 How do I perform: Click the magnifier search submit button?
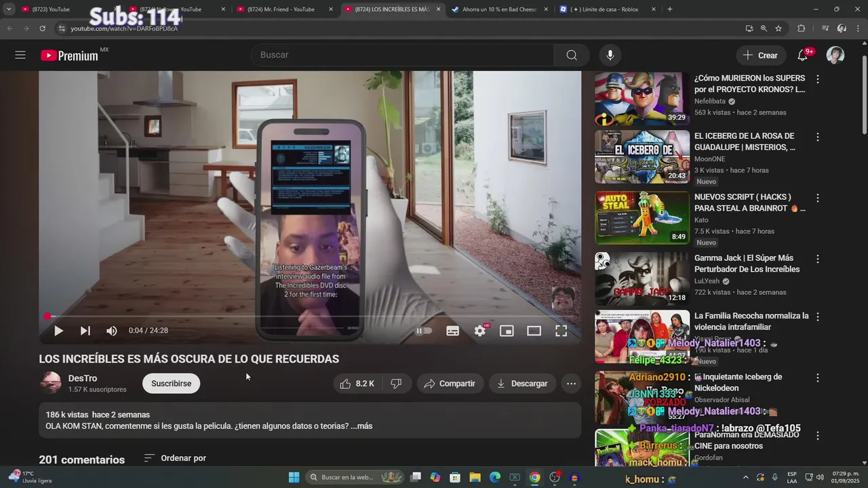pyautogui.click(x=572, y=55)
